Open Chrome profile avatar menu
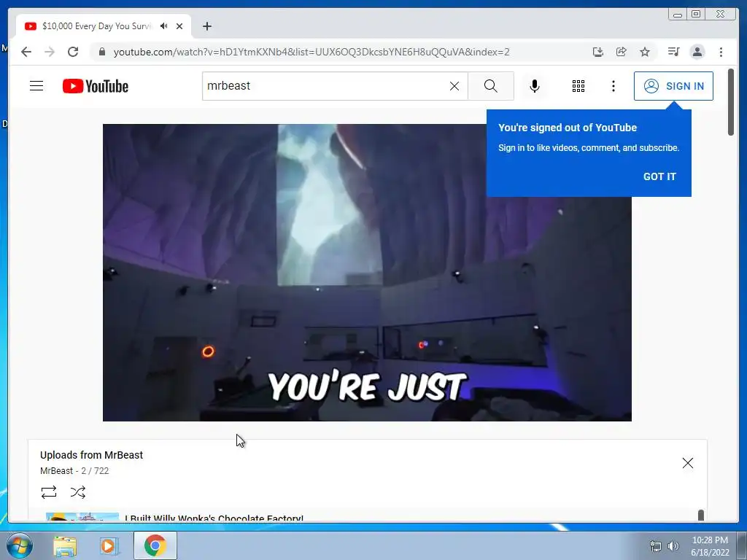Image resolution: width=747 pixels, height=560 pixels. coord(697,52)
